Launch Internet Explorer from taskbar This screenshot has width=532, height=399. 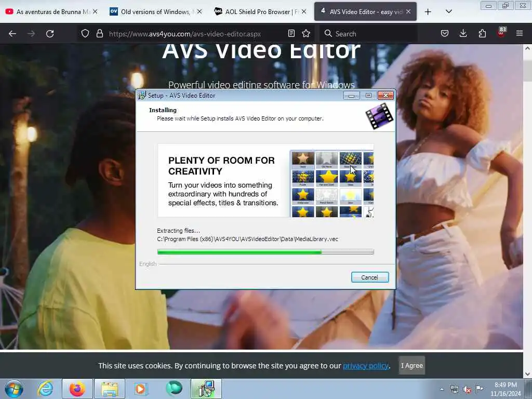(46, 389)
